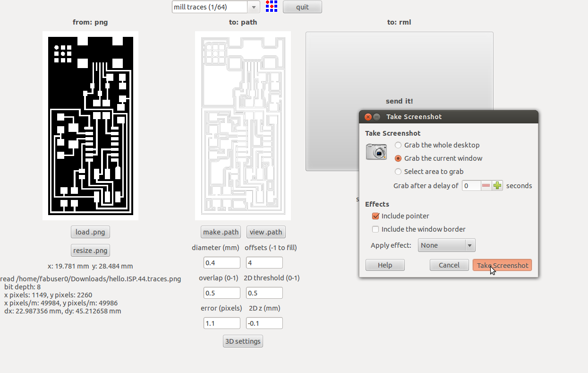Click view .path button

coord(266,232)
